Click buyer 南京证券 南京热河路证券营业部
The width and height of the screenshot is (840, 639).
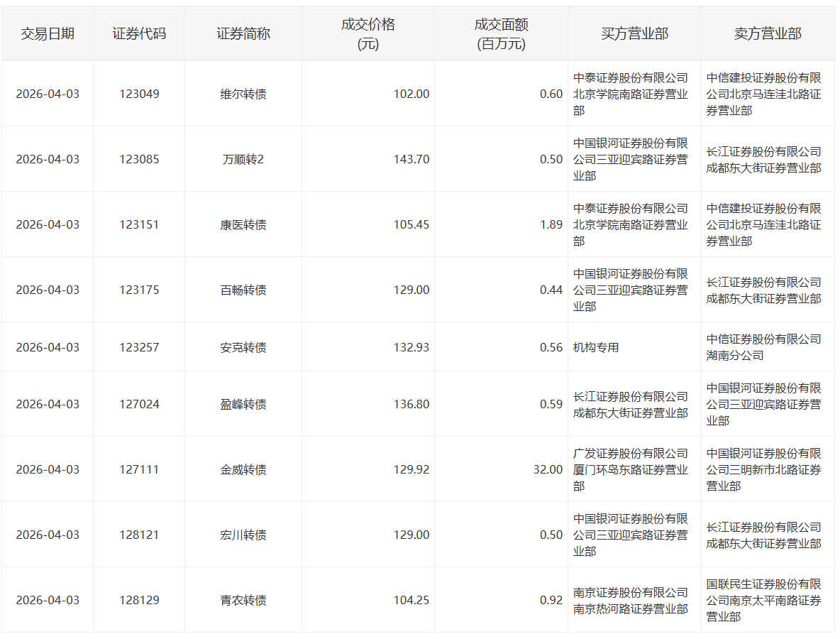tap(631, 601)
